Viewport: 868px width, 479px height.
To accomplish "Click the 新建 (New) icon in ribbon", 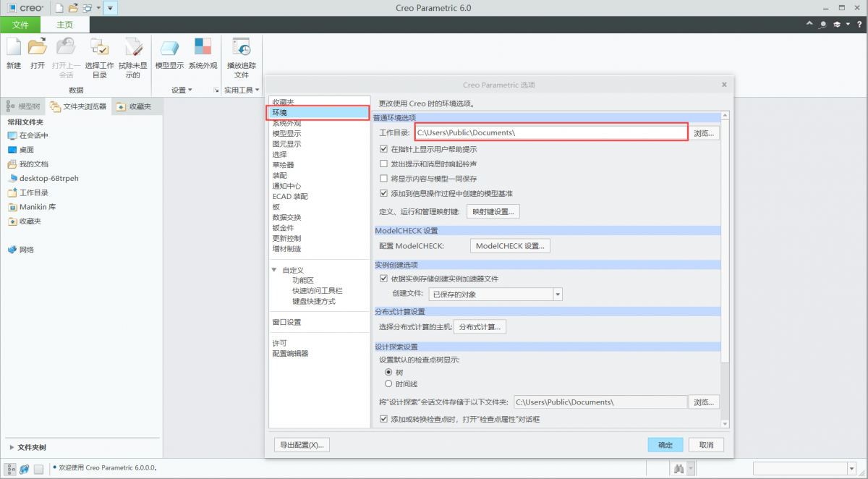I will pyautogui.click(x=14, y=47).
